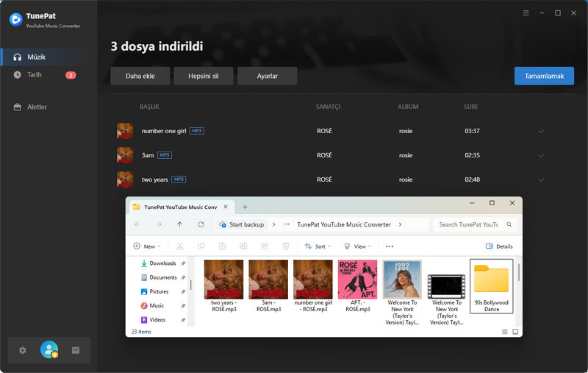Click the Rename icon in Explorer

coord(243,246)
